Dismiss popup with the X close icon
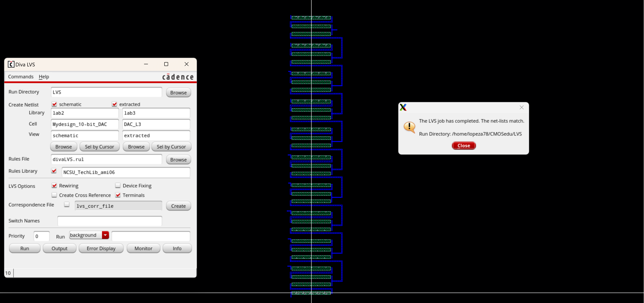This screenshot has height=303, width=644. pos(521,108)
